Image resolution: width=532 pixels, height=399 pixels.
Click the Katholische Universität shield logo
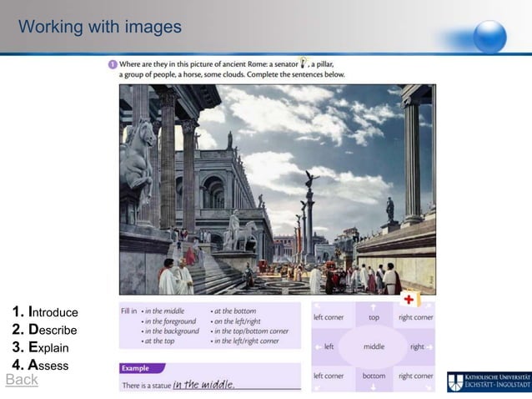(x=454, y=381)
